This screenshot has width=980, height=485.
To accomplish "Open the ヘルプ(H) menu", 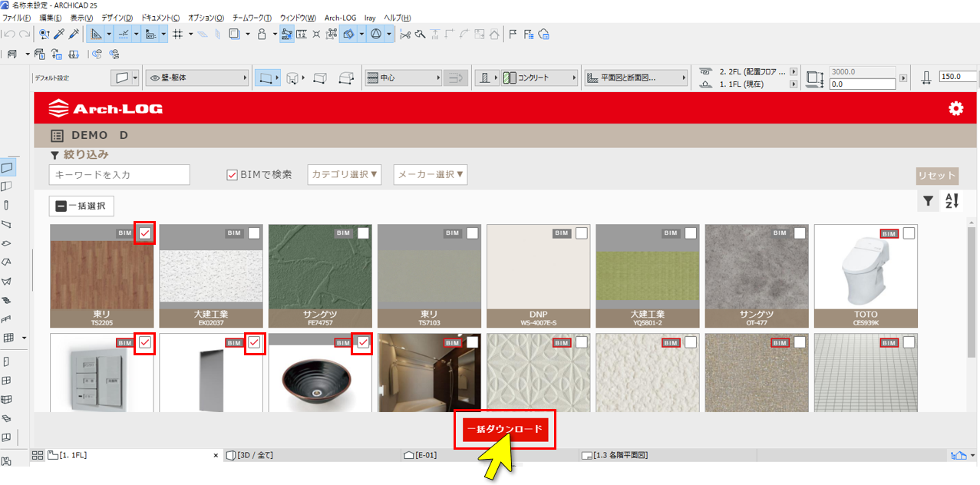I will [397, 18].
